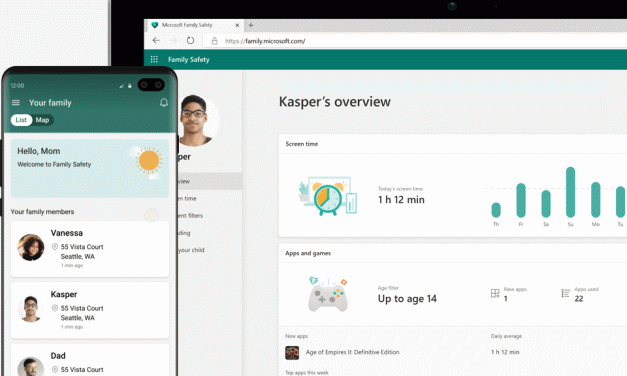Image resolution: width=627 pixels, height=376 pixels.
Task: Tap location pin next to Vanessa's address
Action: click(x=55, y=246)
